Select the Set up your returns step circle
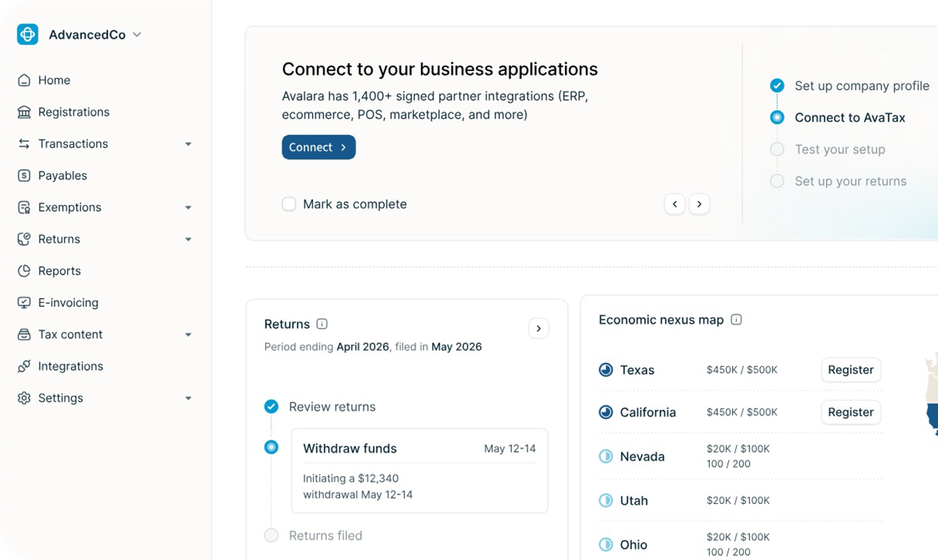 [777, 181]
